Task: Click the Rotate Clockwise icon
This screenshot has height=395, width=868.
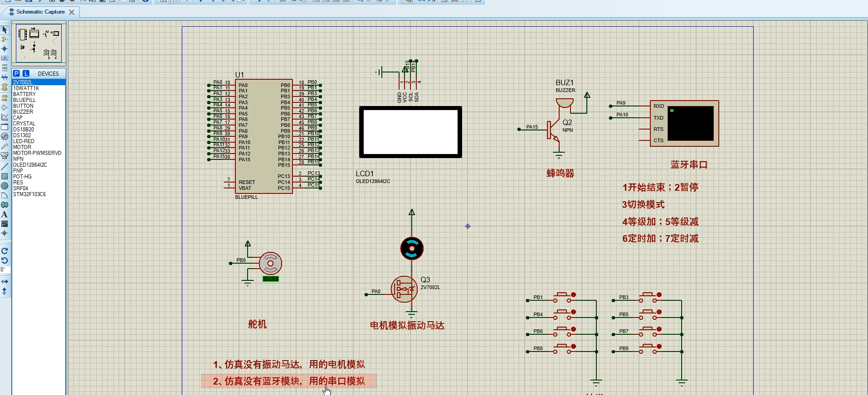Action: pos(5,251)
